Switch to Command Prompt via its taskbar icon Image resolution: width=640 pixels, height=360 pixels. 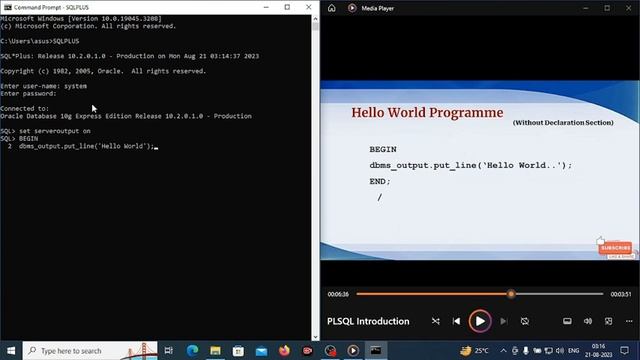click(x=376, y=351)
